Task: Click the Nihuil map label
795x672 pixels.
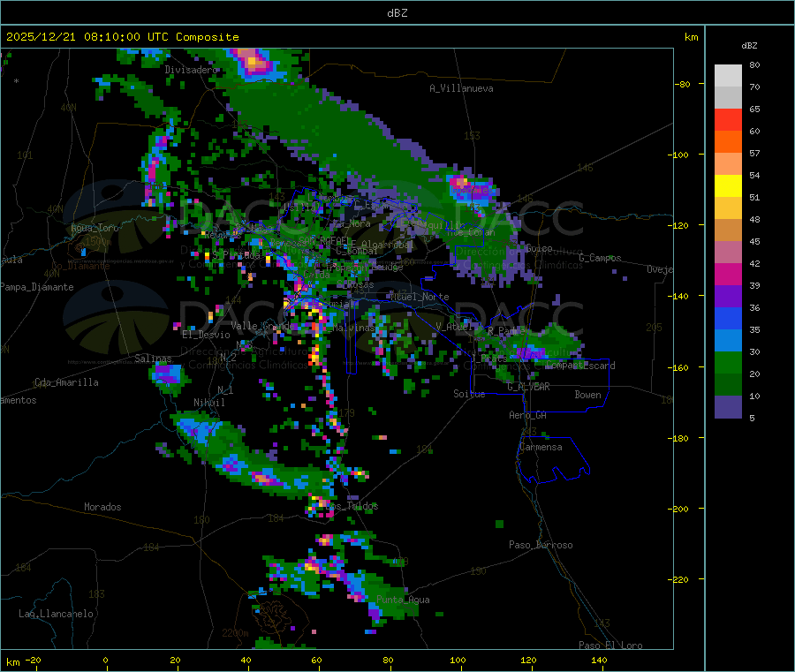Action: (x=209, y=403)
